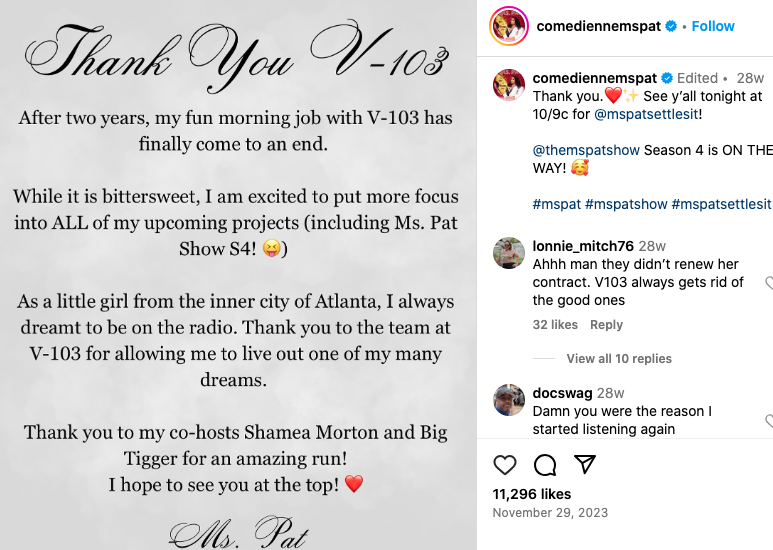This screenshot has height=550, width=773.
Task: View the 32 likes on lonnie_mitch76's comment
Action: [x=555, y=325]
